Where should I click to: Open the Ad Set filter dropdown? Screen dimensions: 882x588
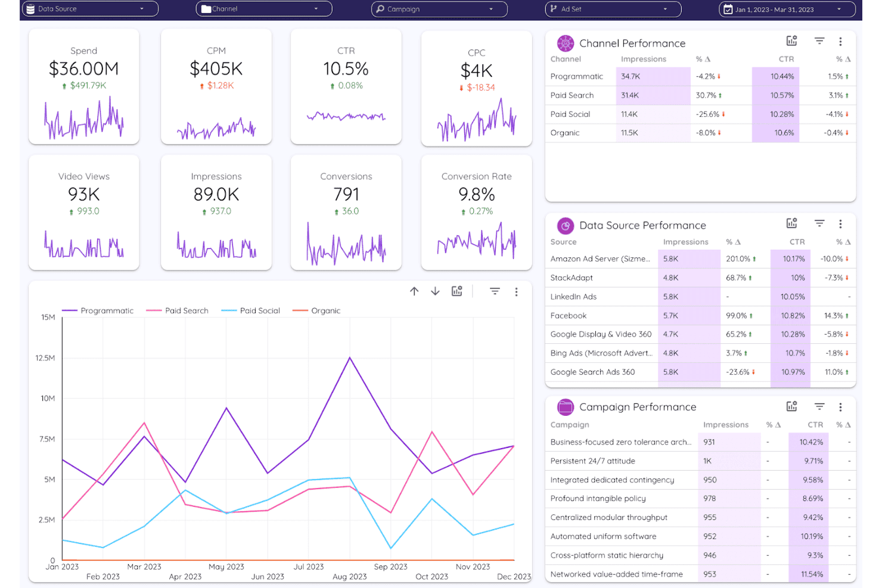tap(613, 9)
